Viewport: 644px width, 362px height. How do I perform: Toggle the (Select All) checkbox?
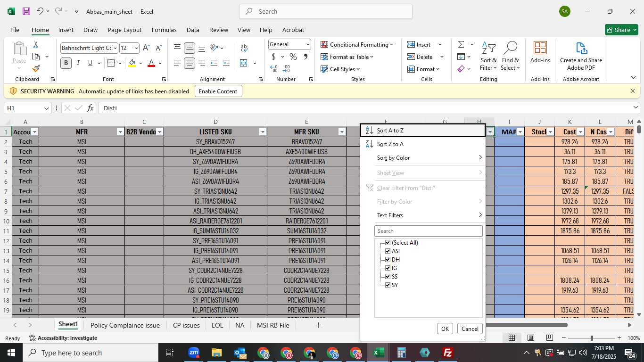tap(388, 243)
